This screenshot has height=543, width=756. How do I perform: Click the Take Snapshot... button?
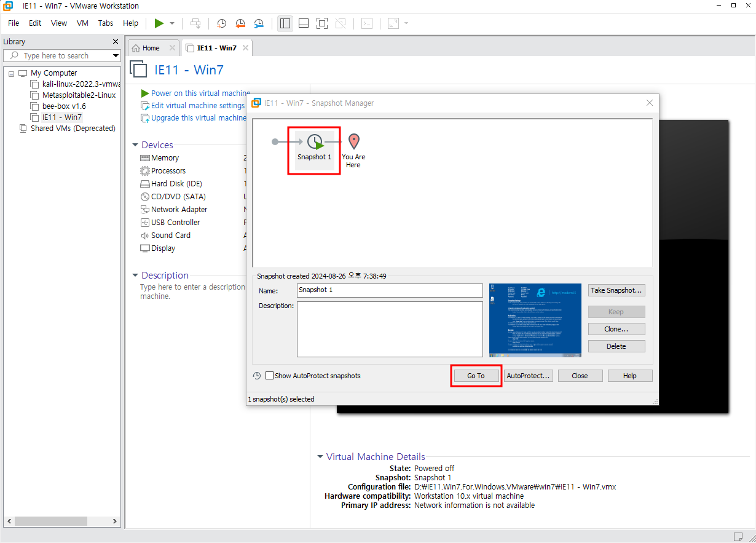[616, 290]
